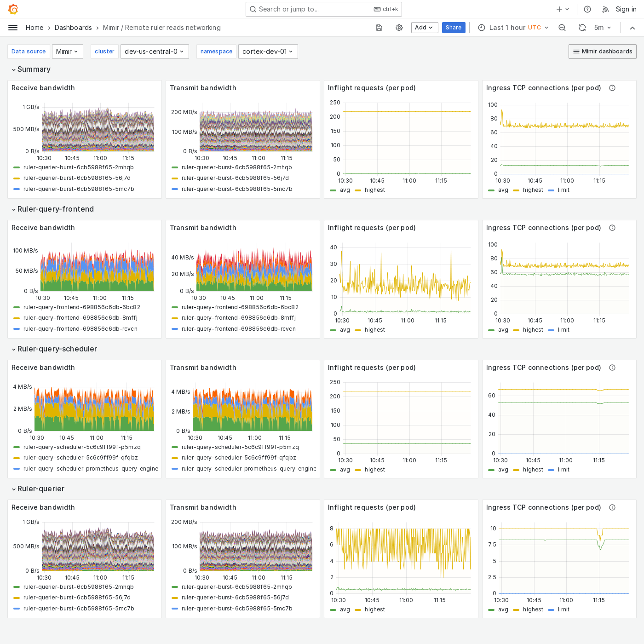Open the Last 1 hour time picker

pos(513,28)
